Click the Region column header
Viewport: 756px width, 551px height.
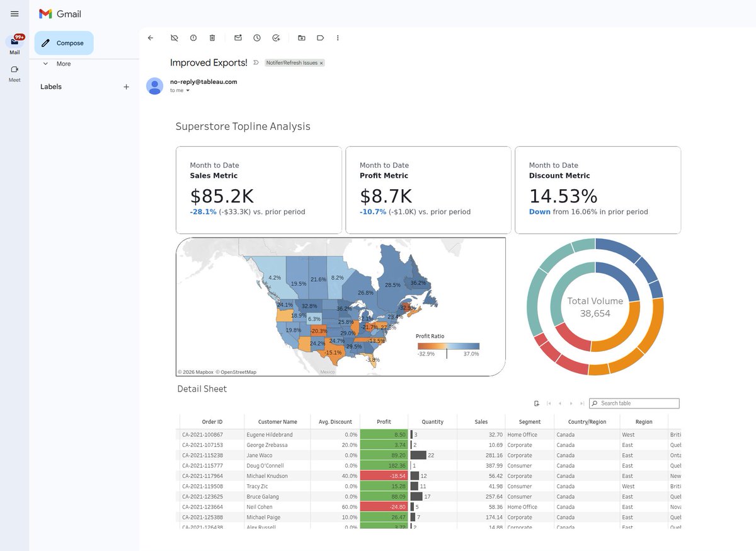644,422
